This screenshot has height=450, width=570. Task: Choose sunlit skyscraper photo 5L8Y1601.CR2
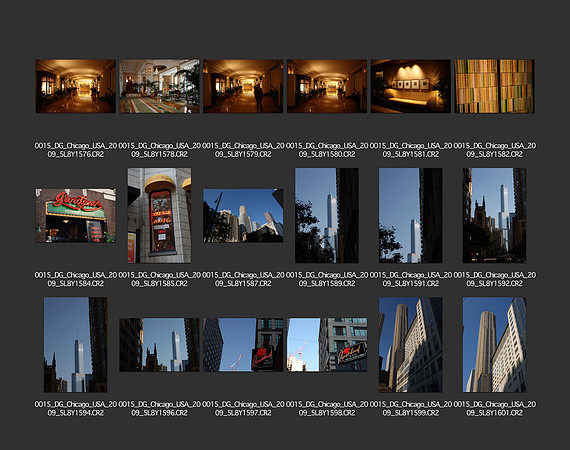[494, 345]
